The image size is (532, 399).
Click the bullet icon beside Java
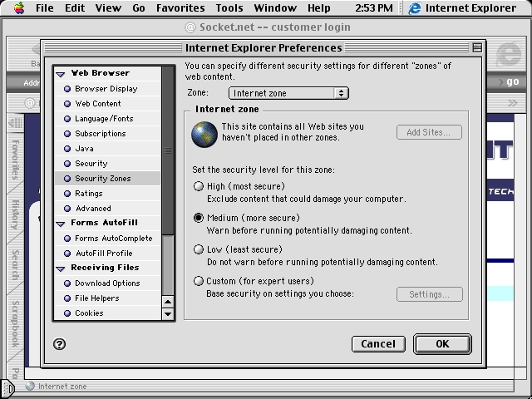67,149
